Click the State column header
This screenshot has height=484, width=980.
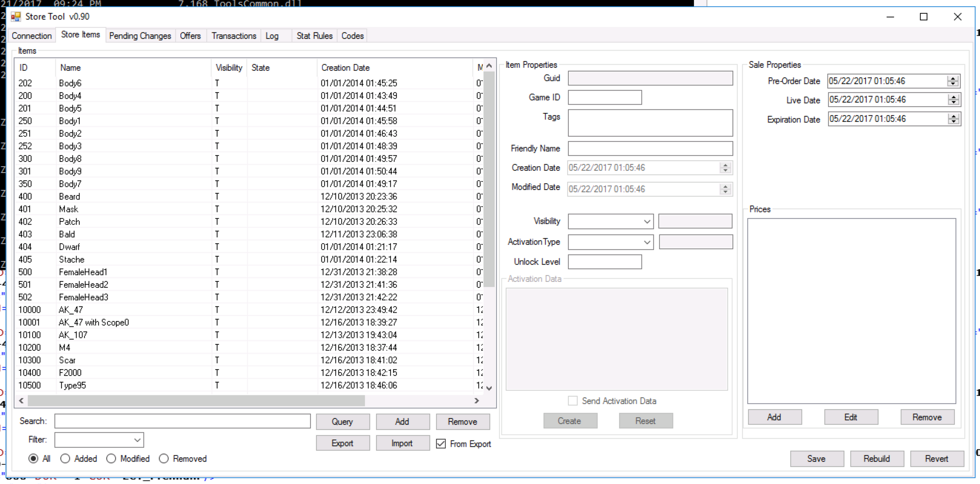[282, 68]
